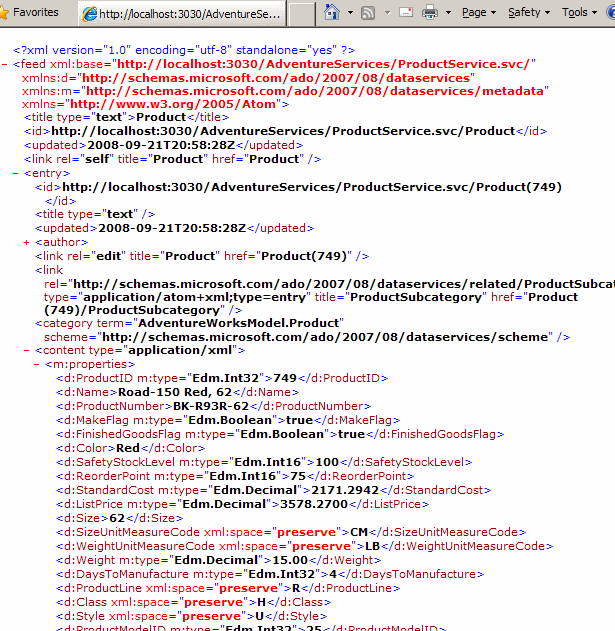Collapse the content XML node

pyautogui.click(x=25, y=351)
